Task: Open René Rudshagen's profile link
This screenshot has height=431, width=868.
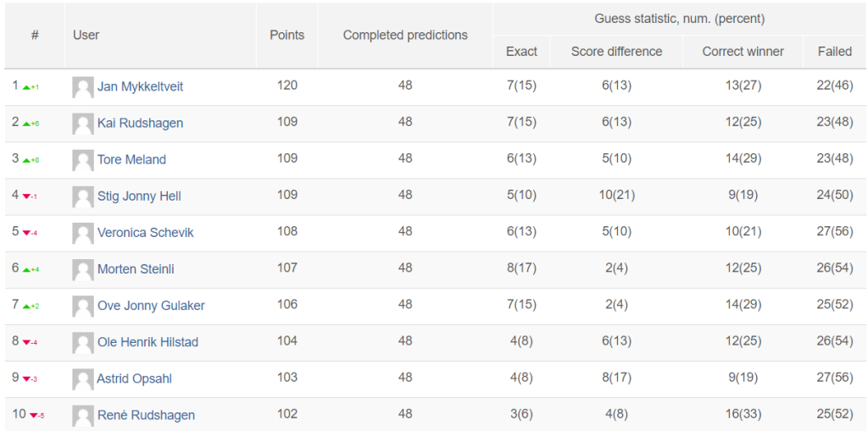Action: coord(146,416)
